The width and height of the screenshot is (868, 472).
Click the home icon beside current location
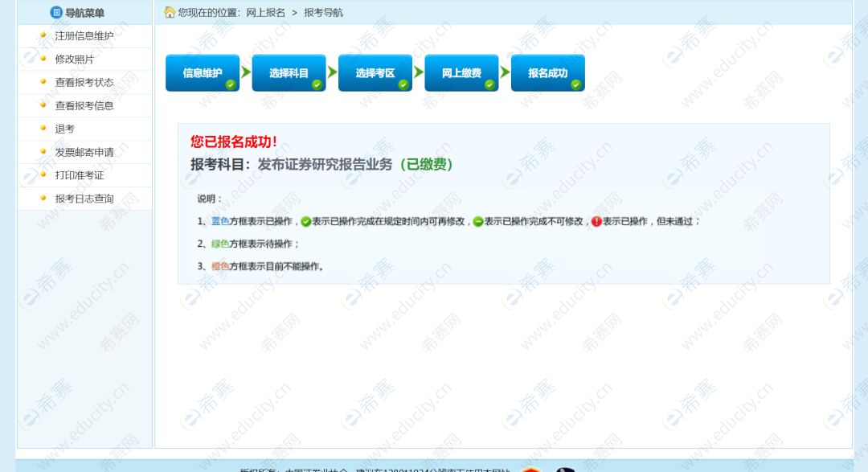(170, 12)
